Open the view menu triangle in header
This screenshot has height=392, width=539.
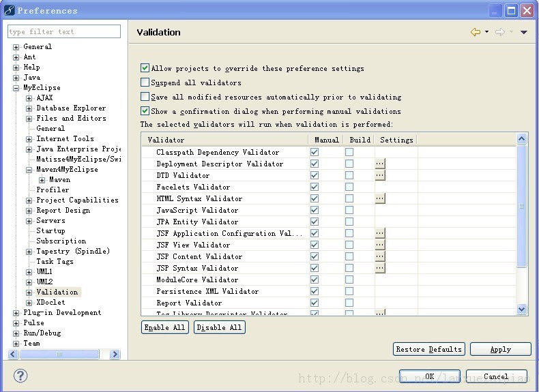[x=524, y=32]
